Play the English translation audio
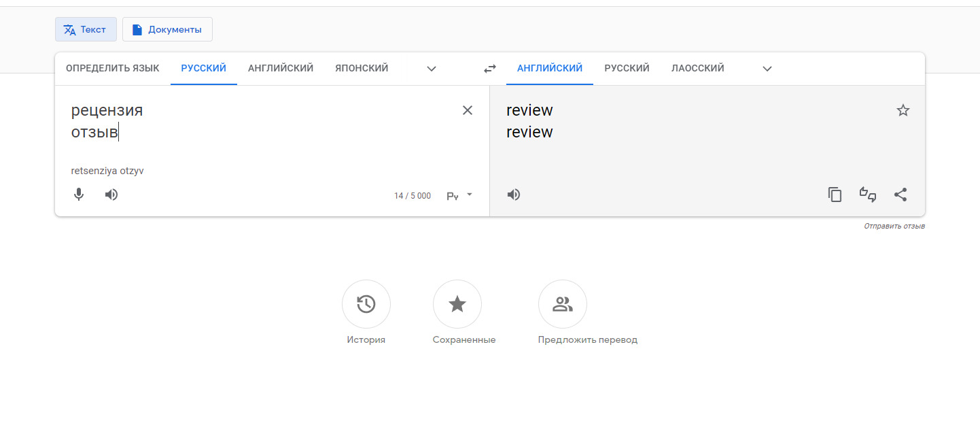The image size is (980, 434). [x=514, y=195]
